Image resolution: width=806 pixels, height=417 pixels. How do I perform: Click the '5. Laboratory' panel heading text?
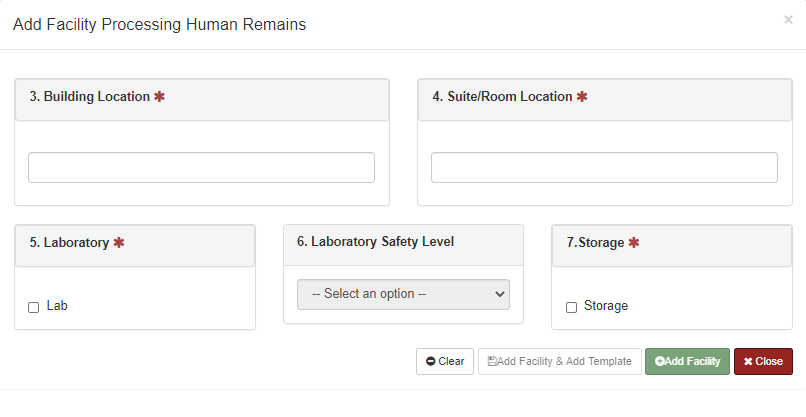69,242
